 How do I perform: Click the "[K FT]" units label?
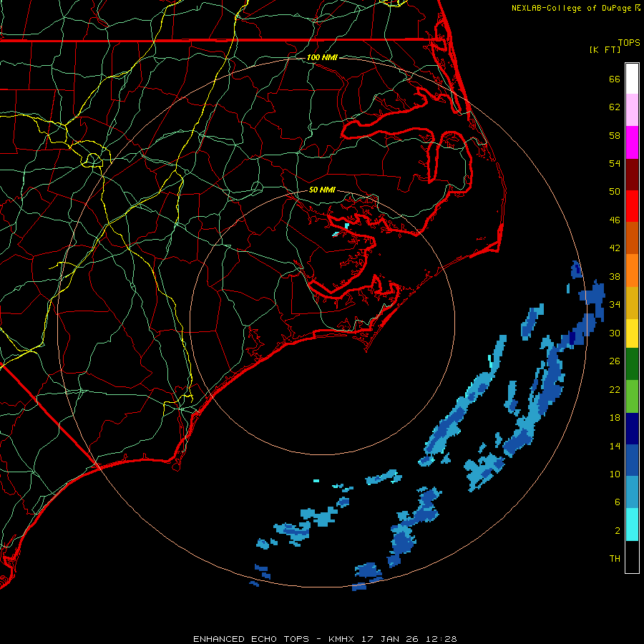[x=605, y=49]
